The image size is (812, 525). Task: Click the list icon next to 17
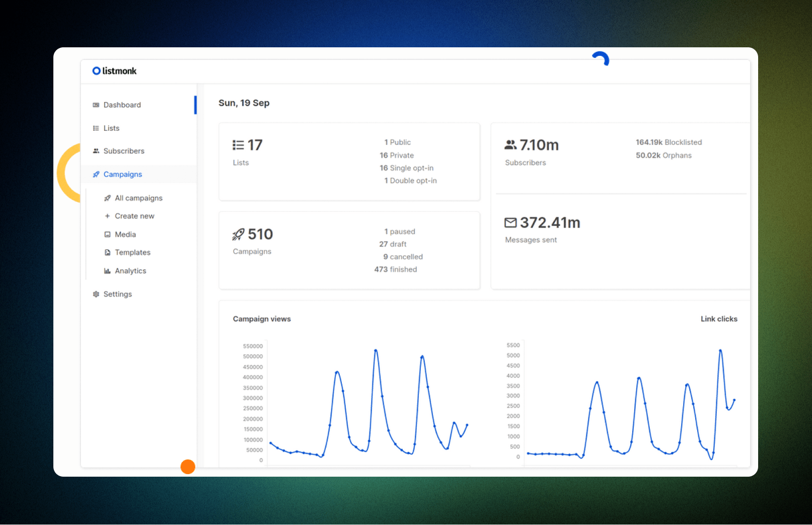click(x=238, y=145)
